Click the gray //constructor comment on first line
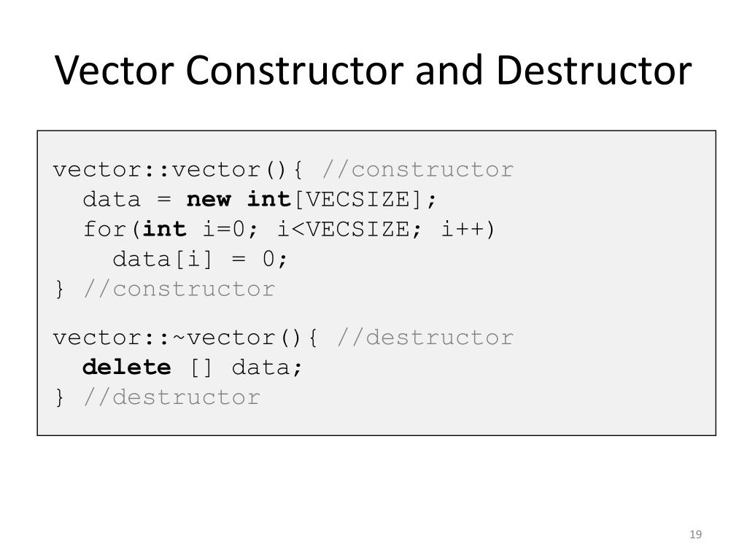The width and height of the screenshot is (747, 560). click(x=418, y=170)
